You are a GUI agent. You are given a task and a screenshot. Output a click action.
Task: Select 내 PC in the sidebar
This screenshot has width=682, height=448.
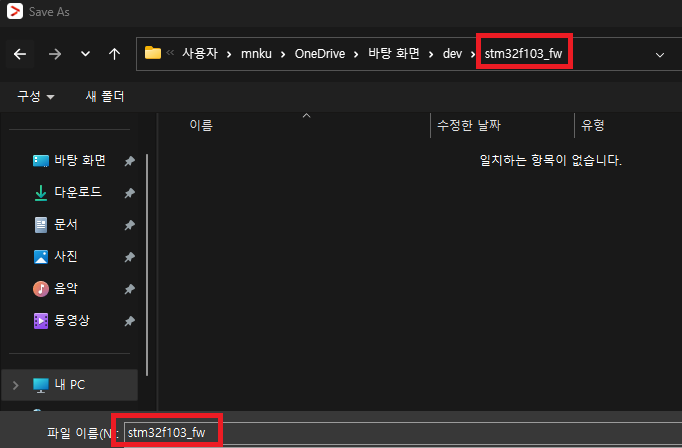pos(70,385)
